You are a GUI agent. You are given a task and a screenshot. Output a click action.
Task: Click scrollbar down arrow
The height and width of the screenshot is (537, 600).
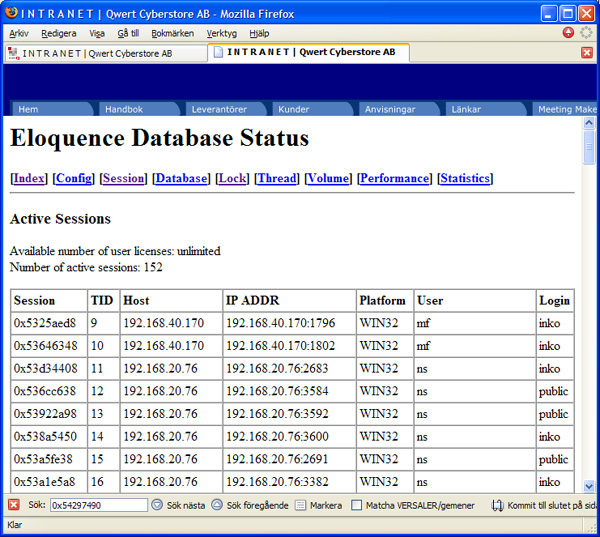coord(589,486)
